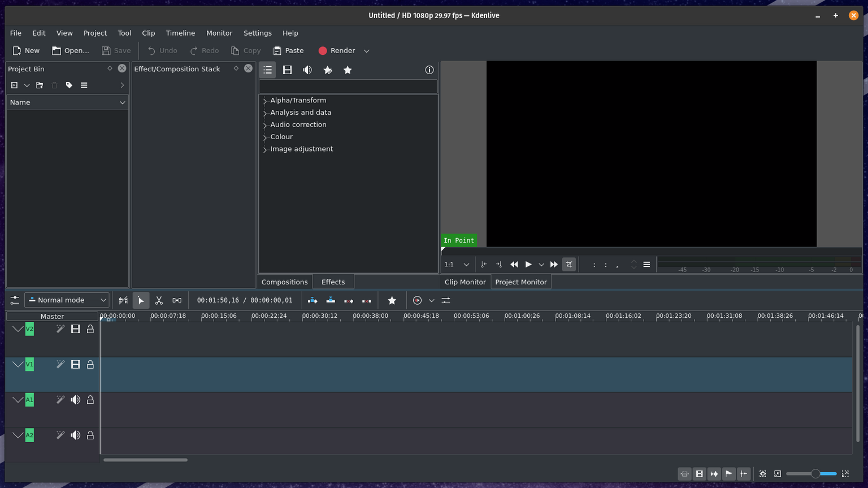Show favorite effects star in effects panel
The height and width of the screenshot is (488, 868).
click(x=348, y=70)
